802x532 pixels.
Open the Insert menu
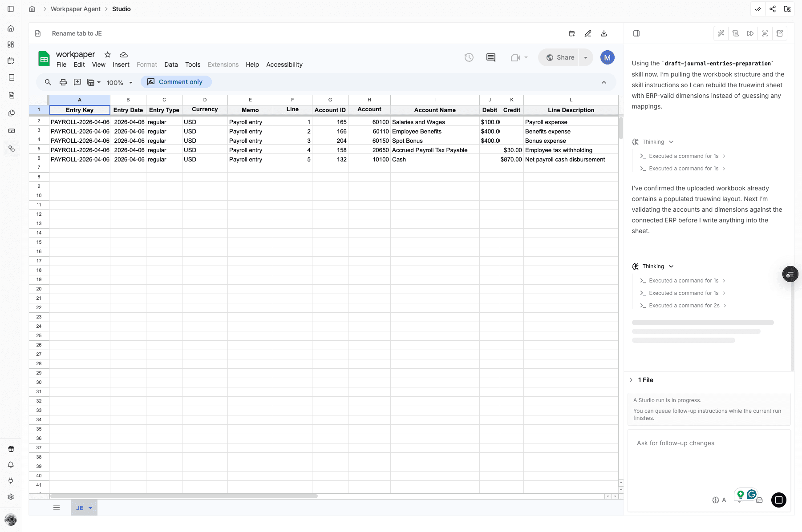coord(121,64)
